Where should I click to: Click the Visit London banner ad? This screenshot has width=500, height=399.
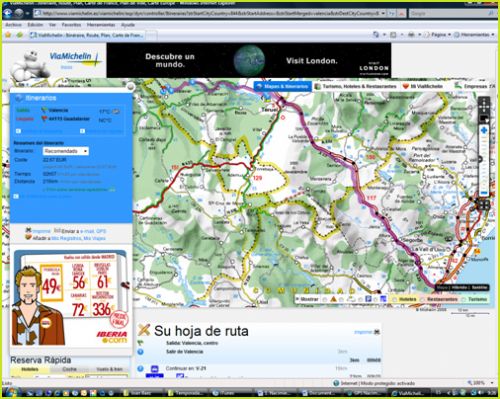coord(249,60)
